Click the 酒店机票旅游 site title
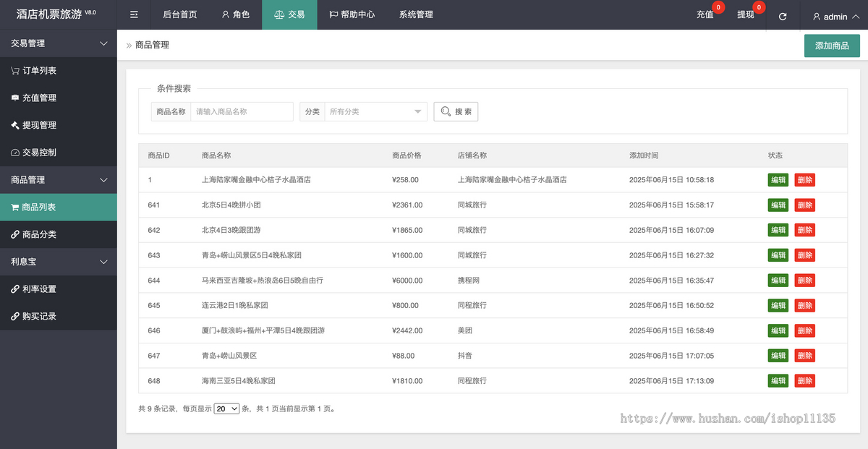The height and width of the screenshot is (449, 868). click(x=49, y=14)
